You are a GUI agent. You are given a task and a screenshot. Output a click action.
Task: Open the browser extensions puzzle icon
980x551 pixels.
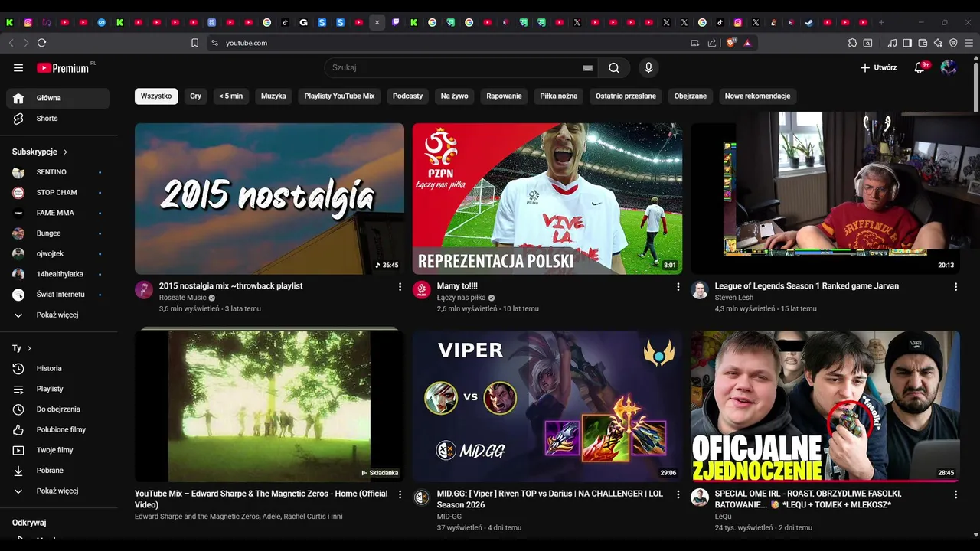[852, 43]
